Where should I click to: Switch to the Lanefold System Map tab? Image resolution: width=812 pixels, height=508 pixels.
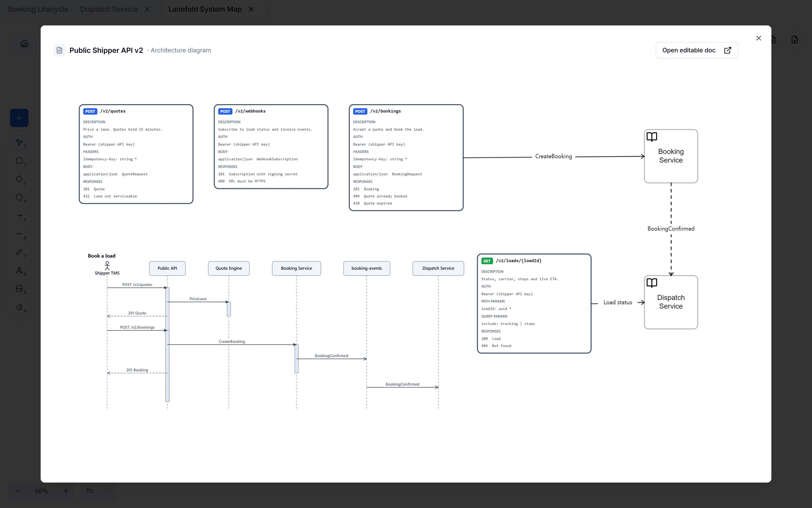205,9
